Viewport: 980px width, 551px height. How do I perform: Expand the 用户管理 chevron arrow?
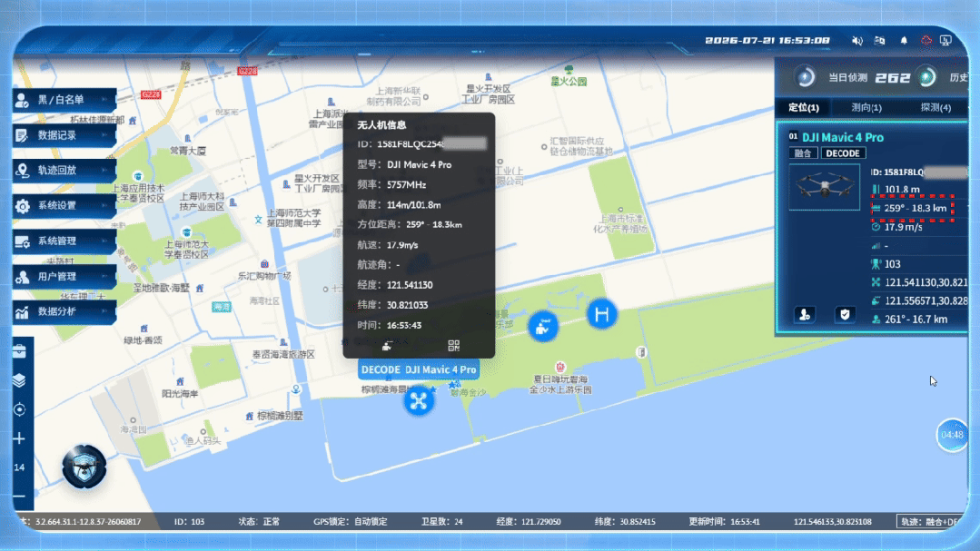(x=104, y=276)
